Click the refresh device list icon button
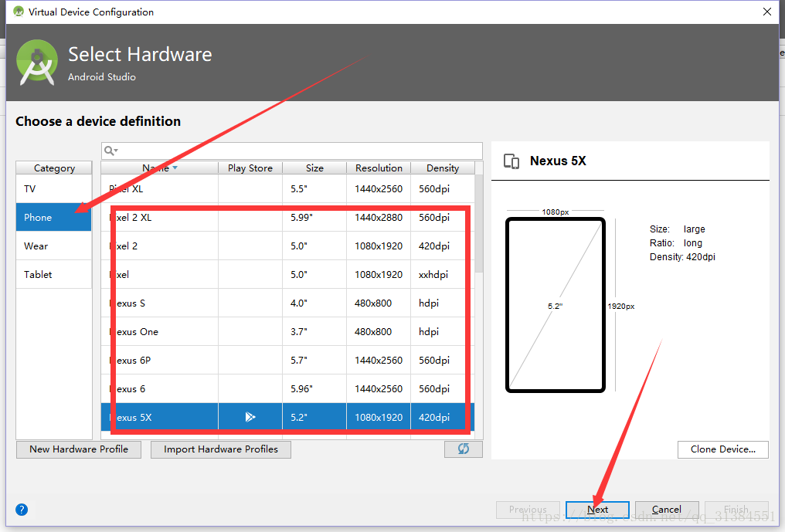 [463, 449]
